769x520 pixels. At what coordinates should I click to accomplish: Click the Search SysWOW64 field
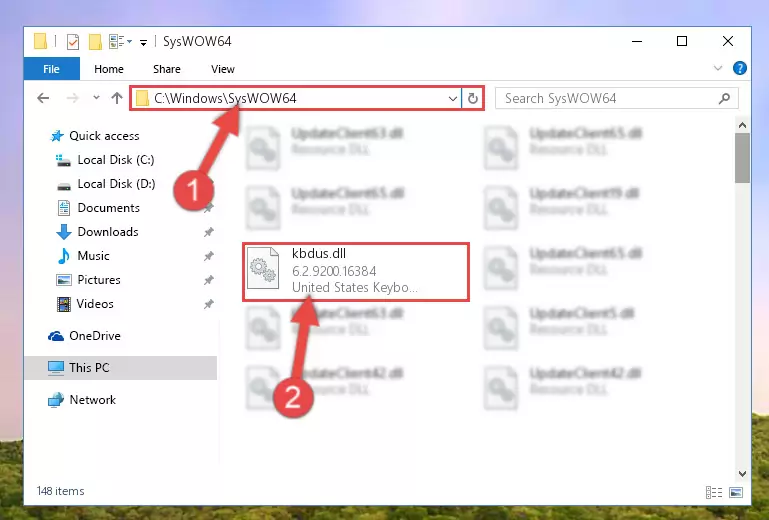tap(616, 99)
